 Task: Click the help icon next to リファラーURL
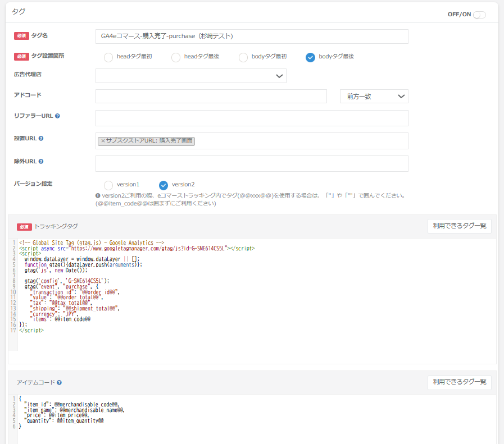point(57,116)
